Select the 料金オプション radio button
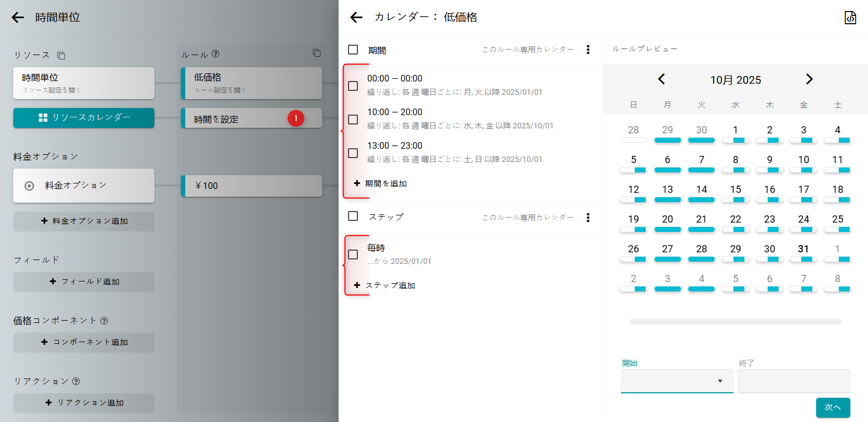868x422 pixels. (30, 186)
